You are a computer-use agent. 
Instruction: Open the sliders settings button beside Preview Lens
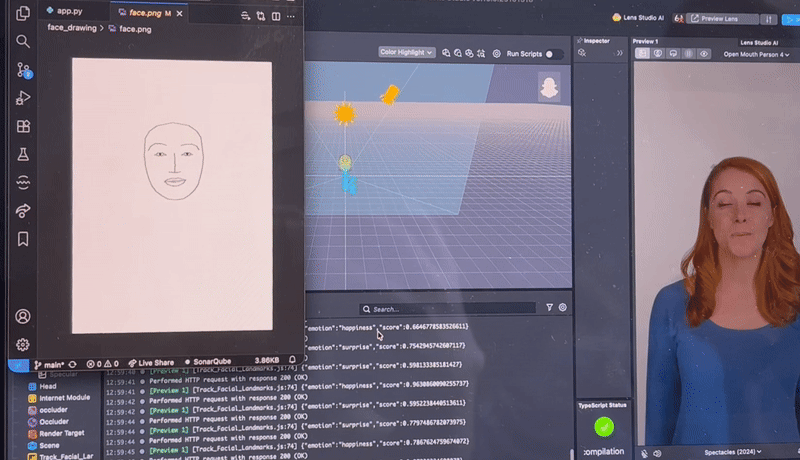tap(768, 19)
